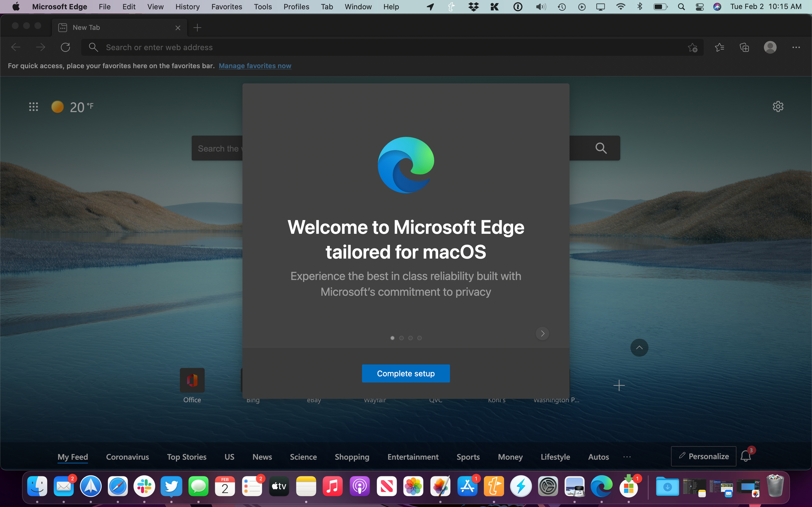
Task: Click Edge profile icon in toolbar
Action: point(771,47)
